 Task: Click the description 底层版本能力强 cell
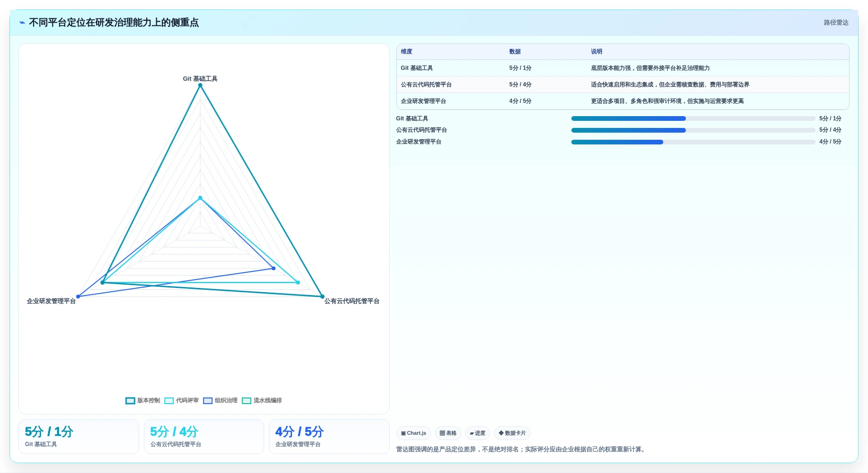click(x=650, y=68)
